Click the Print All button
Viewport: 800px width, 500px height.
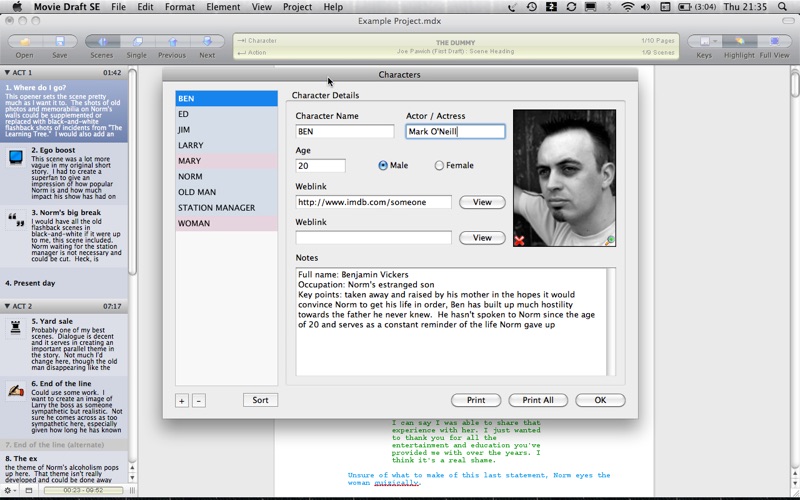pos(544,400)
